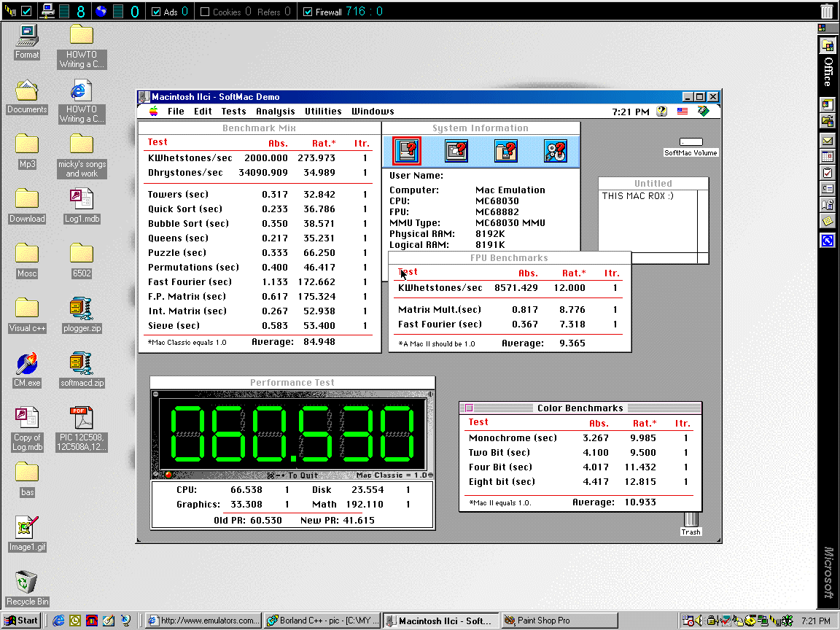Click the calendar New Appointment Office shortcut
The width and height of the screenshot is (840, 630).
click(828, 157)
